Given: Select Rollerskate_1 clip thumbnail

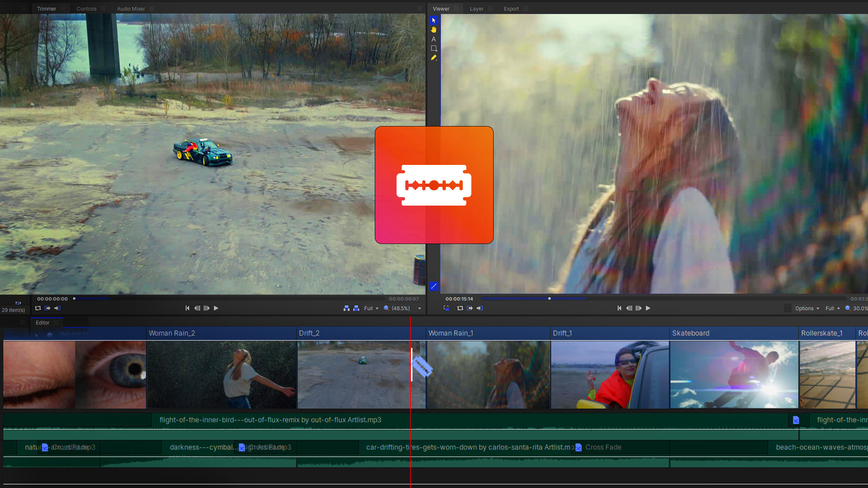Looking at the screenshot, I should (827, 375).
